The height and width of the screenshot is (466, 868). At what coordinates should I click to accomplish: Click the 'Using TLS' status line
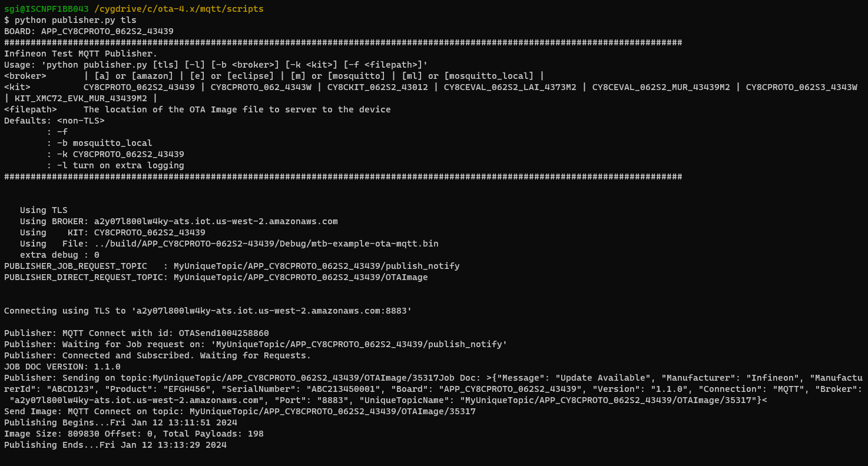(44, 210)
